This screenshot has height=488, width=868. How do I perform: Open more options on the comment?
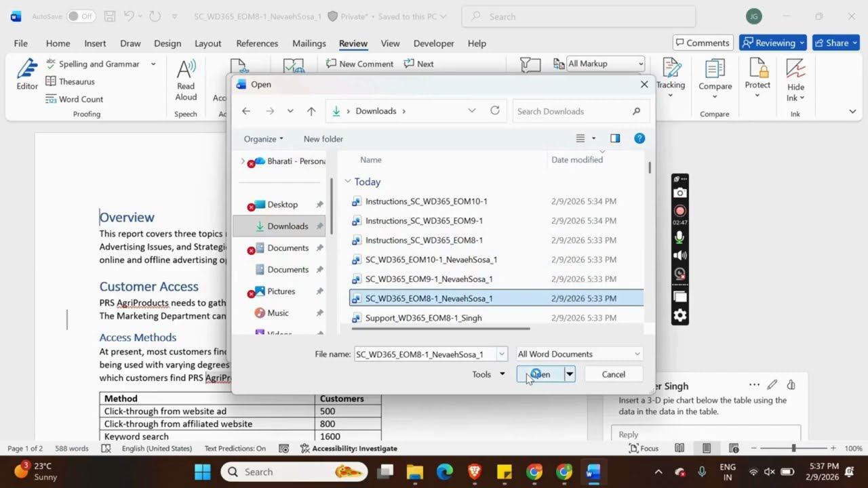[x=754, y=385]
